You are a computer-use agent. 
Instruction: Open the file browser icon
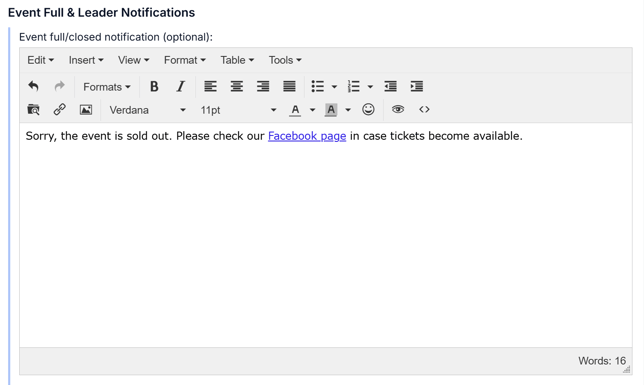33,110
